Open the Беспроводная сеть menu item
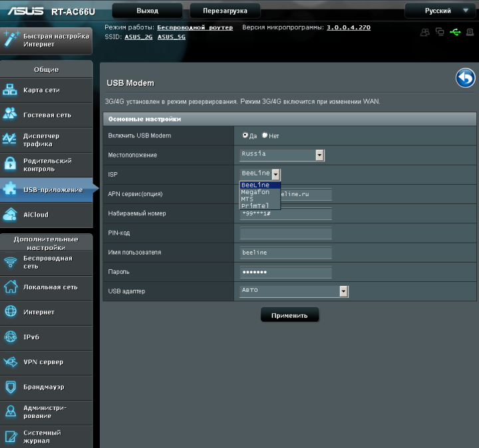Image resolution: width=479 pixels, height=448 pixels. (46, 263)
